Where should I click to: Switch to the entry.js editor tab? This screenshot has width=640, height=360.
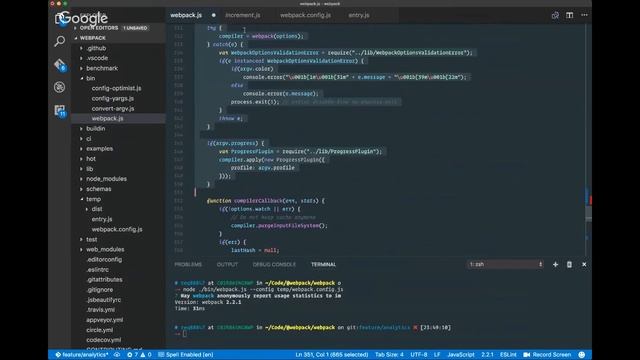pyautogui.click(x=359, y=15)
